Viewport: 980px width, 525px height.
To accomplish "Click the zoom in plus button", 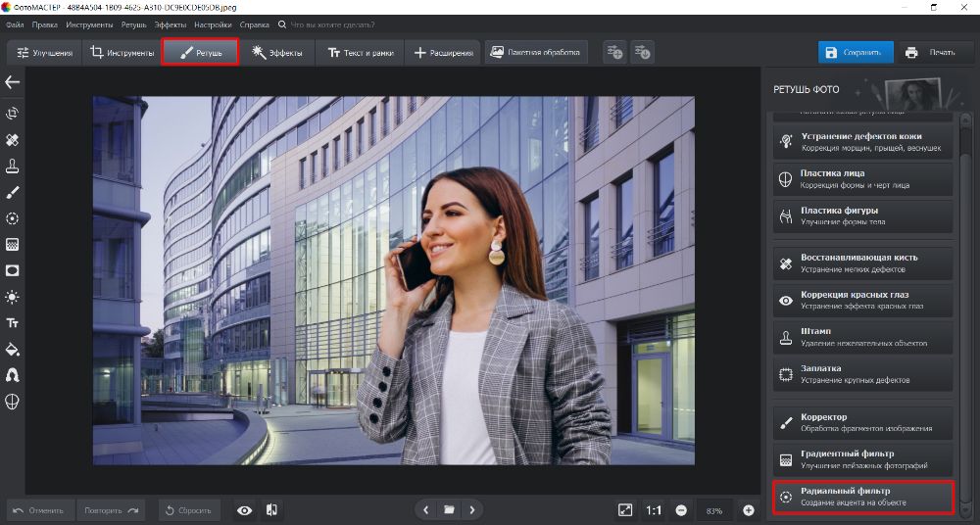I will pyautogui.click(x=749, y=509).
